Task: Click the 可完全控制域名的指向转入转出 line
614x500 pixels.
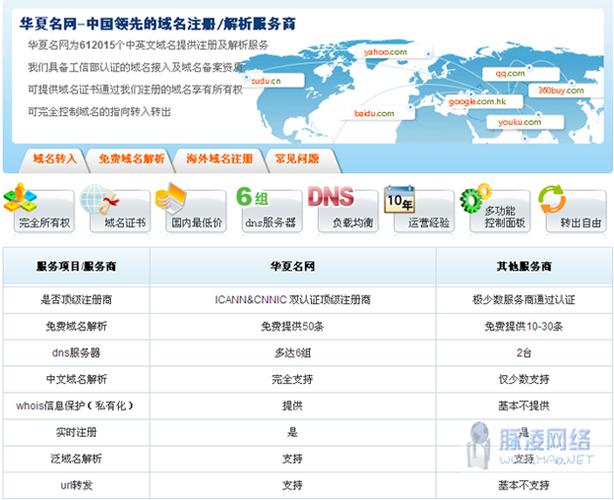Action: point(99,112)
